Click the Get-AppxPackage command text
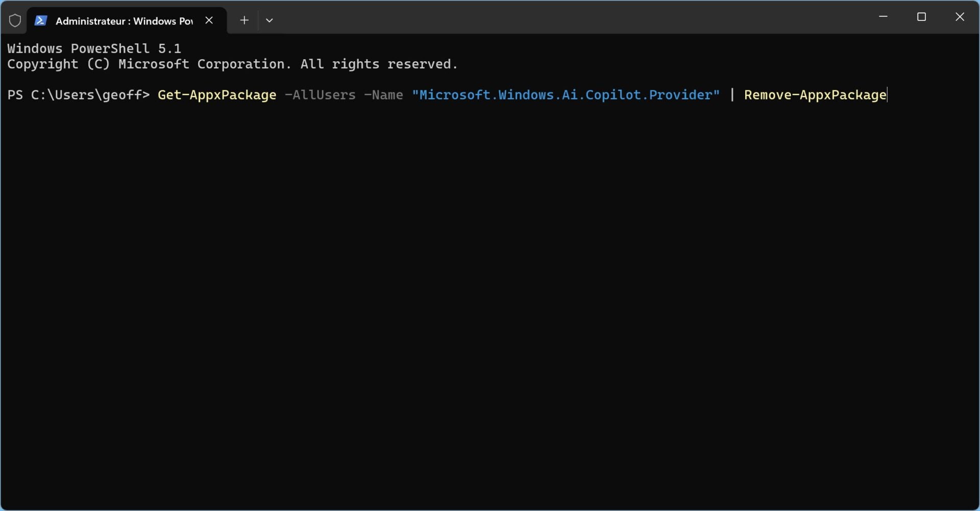This screenshot has height=511, width=980. [x=217, y=95]
